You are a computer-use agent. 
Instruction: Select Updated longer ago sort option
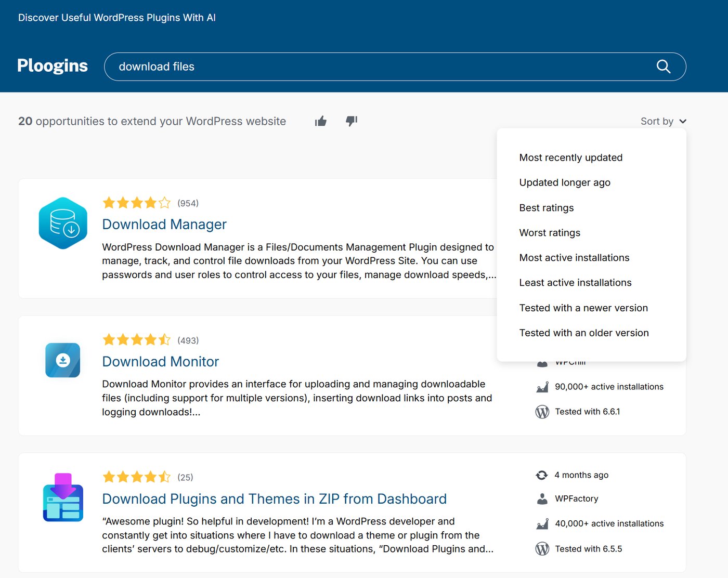(x=565, y=182)
